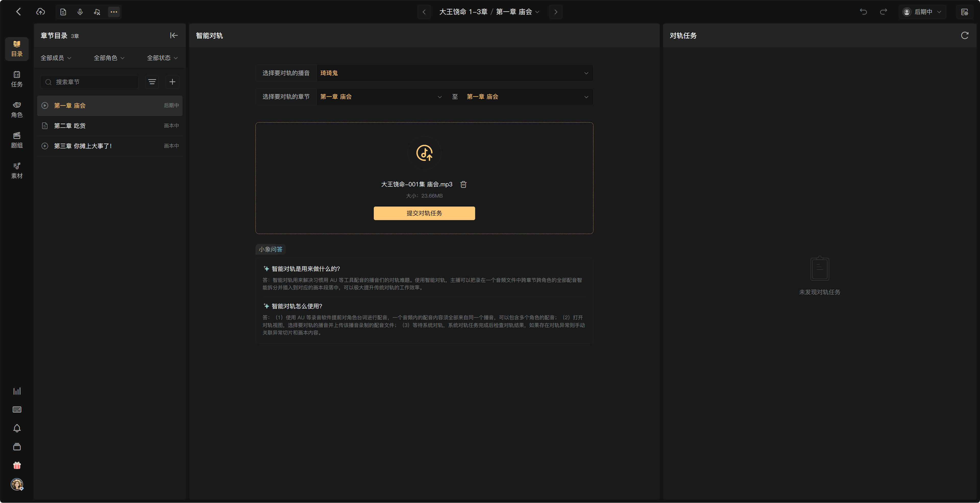Screen dimensions: 980x503
Task: Open the starting chapter dropdown
Action: (x=381, y=97)
